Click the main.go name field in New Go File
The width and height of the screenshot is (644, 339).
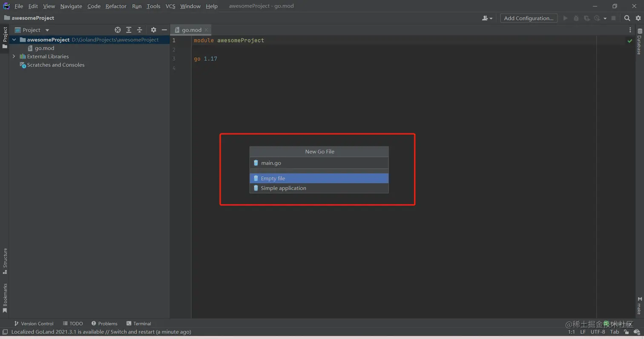(319, 163)
